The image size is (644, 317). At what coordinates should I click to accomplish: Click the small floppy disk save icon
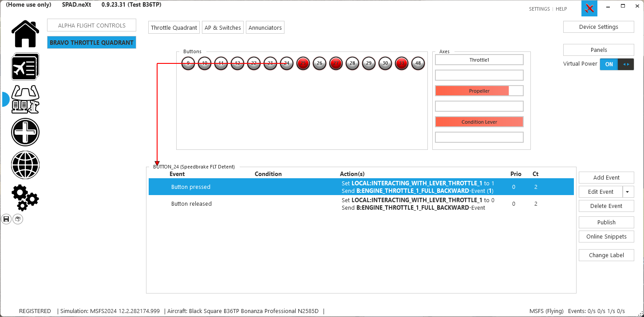(6, 219)
